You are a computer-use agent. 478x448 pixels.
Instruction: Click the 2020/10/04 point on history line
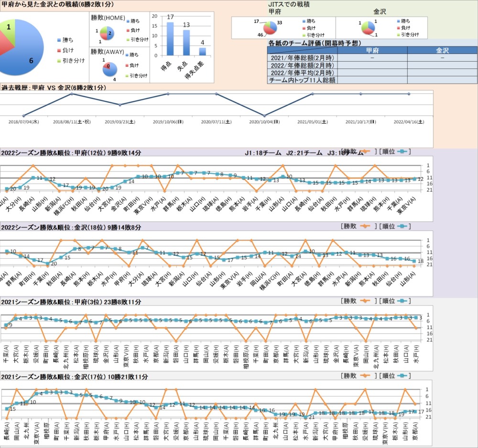tap(264, 116)
